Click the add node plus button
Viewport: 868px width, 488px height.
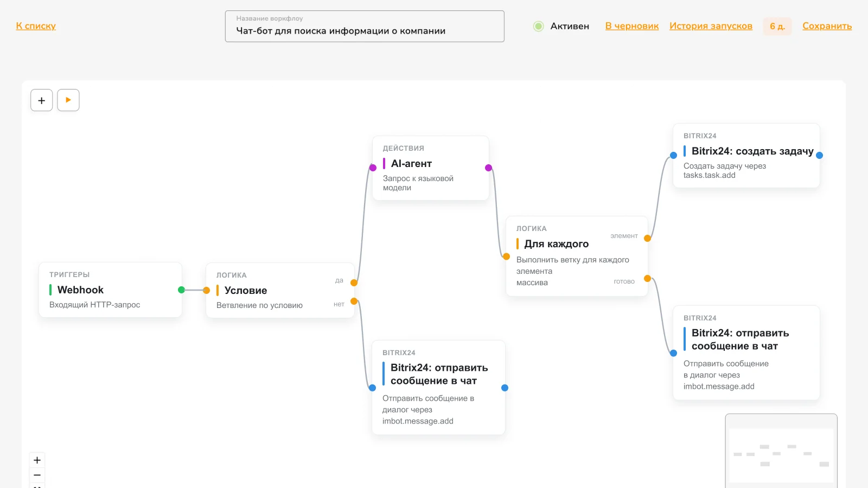[42, 100]
